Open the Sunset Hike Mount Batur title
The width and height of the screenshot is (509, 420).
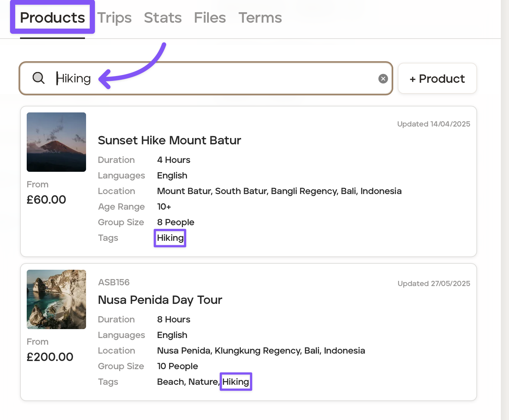(x=169, y=141)
